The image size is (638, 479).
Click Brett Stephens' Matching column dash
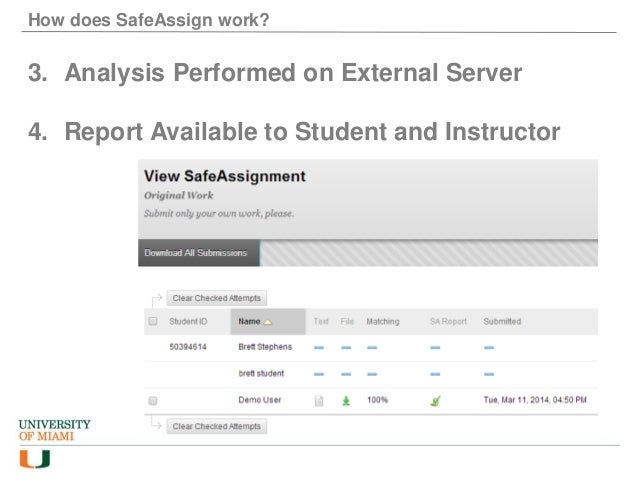tap(372, 348)
